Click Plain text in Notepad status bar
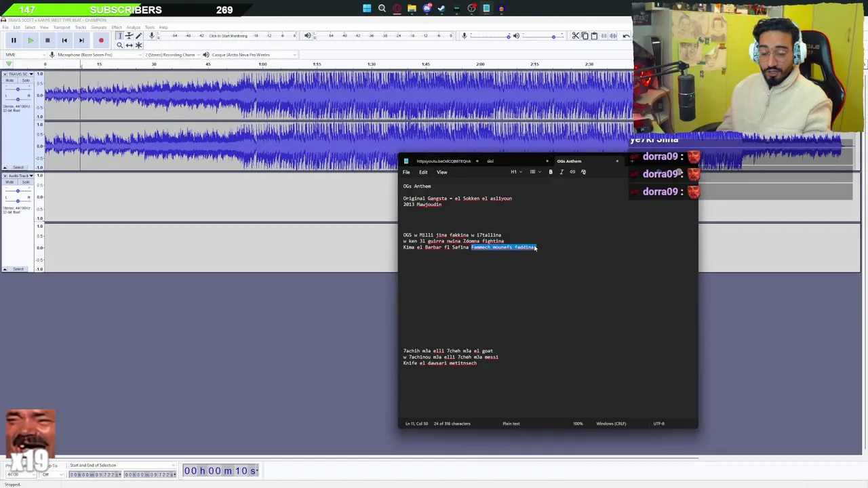Image resolution: width=868 pixels, height=488 pixels. tap(511, 424)
